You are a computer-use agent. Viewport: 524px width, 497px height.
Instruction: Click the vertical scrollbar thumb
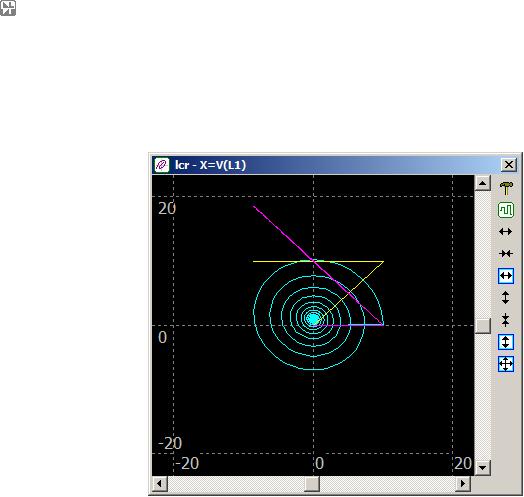tap(483, 326)
